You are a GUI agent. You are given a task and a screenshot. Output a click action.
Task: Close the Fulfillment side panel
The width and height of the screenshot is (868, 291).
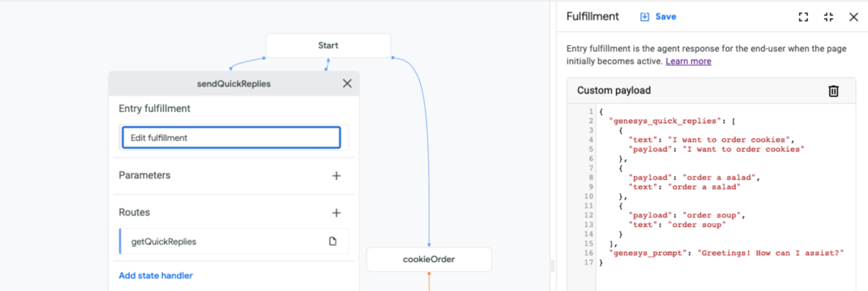coord(853,17)
